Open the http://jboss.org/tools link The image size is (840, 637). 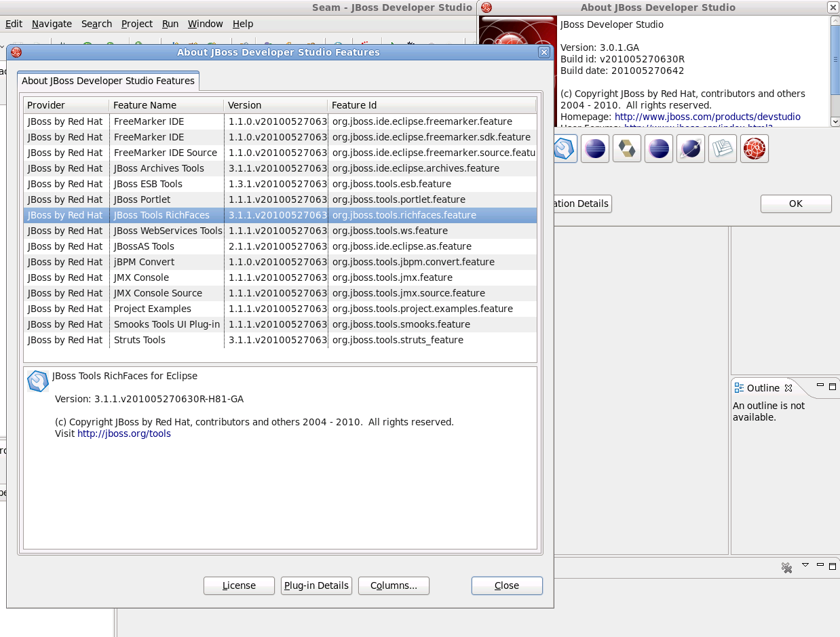(x=124, y=433)
